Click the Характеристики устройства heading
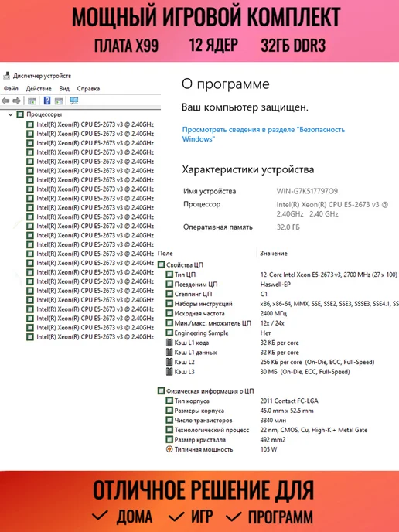This screenshot has height=532, width=399. tap(248, 169)
